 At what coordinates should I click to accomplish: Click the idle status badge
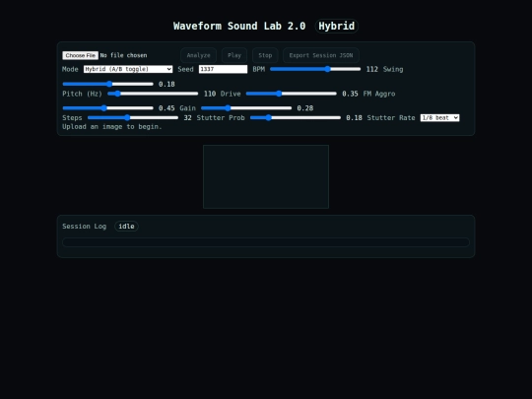click(x=126, y=227)
